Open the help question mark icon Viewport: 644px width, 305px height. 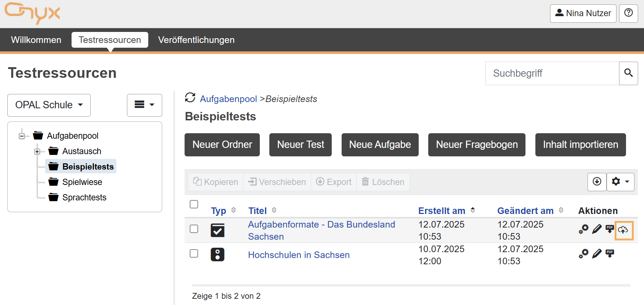pyautogui.click(x=629, y=13)
